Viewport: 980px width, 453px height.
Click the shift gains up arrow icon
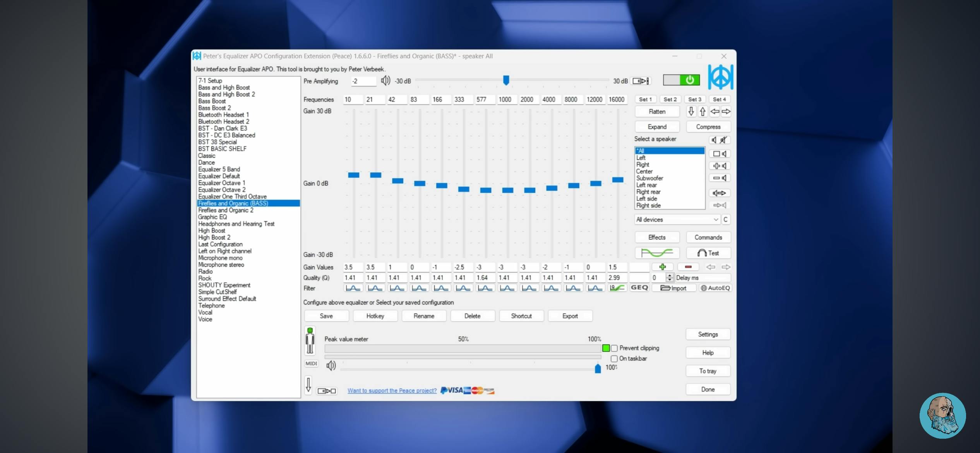pos(702,112)
